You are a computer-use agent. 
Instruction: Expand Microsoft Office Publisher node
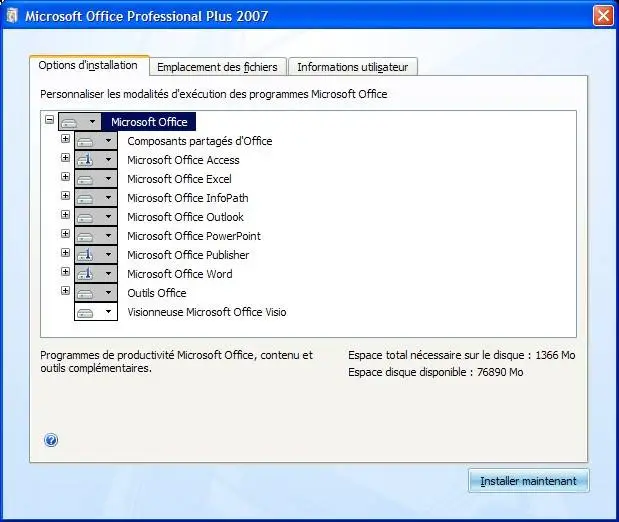(x=66, y=253)
